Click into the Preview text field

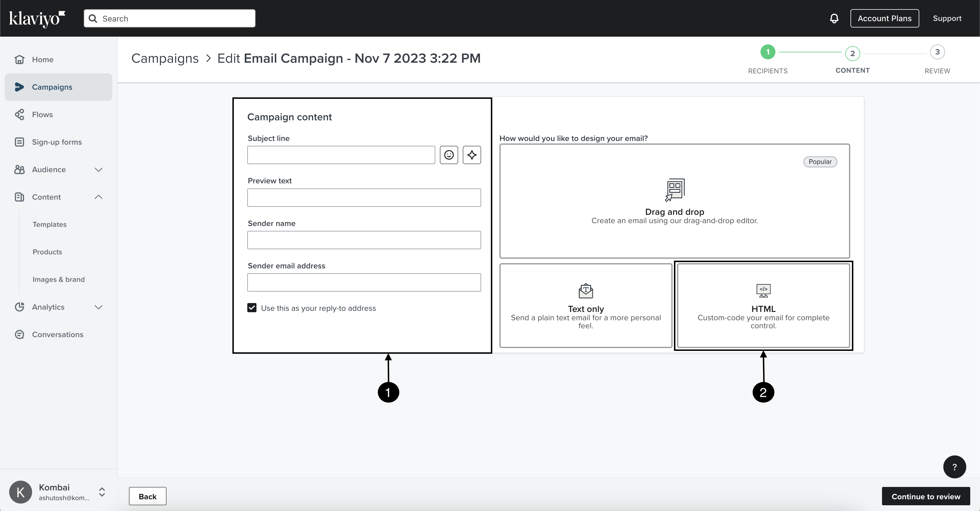pos(364,197)
